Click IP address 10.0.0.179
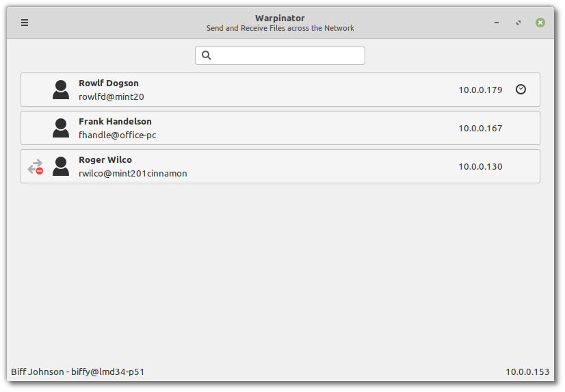The height and width of the screenshot is (392, 565). 480,90
